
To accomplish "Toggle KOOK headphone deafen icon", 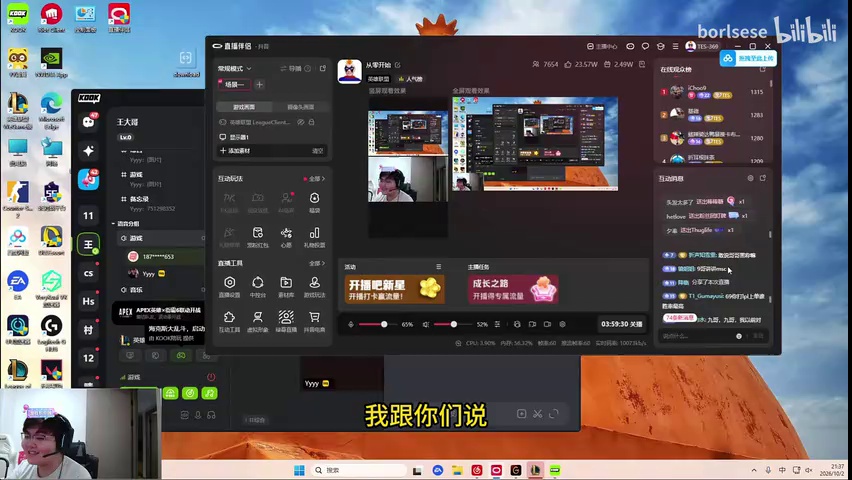I will (211, 415).
